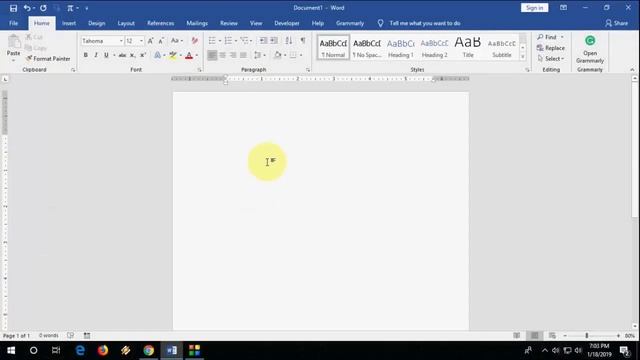This screenshot has height=360, width=640.
Task: Apply the No Spacing style
Action: tap(367, 48)
